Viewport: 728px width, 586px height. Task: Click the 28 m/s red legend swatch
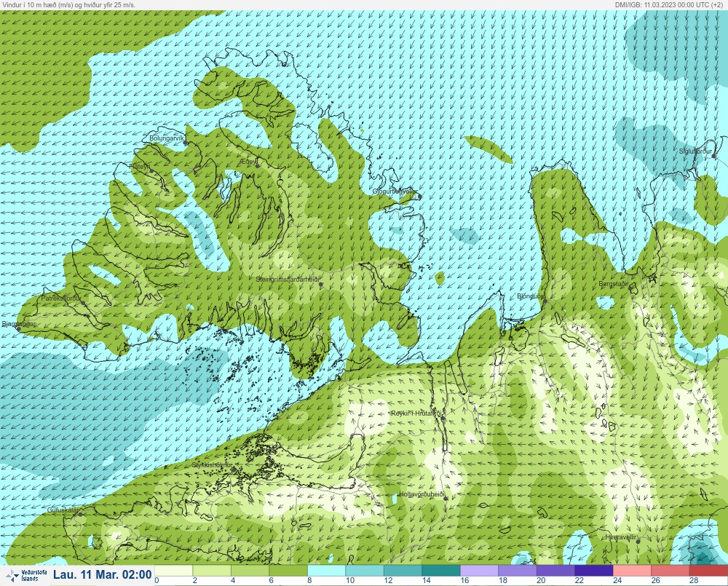click(x=708, y=570)
